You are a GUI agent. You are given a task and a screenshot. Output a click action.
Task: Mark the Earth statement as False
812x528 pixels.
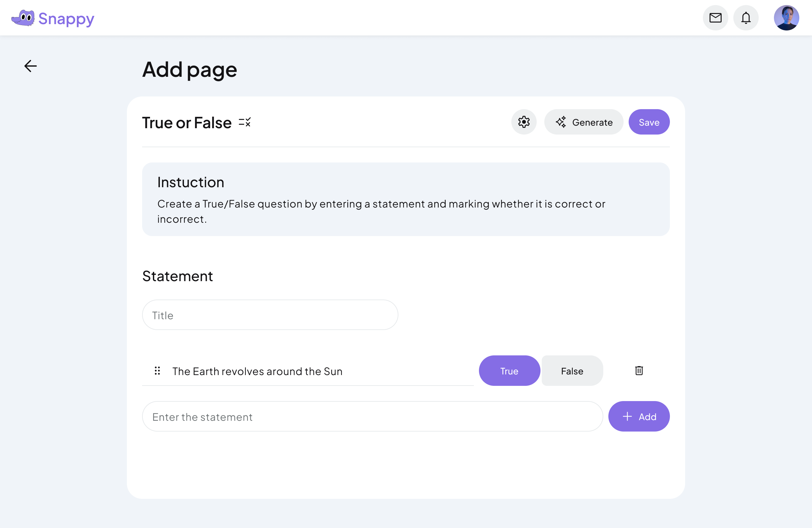click(x=572, y=371)
